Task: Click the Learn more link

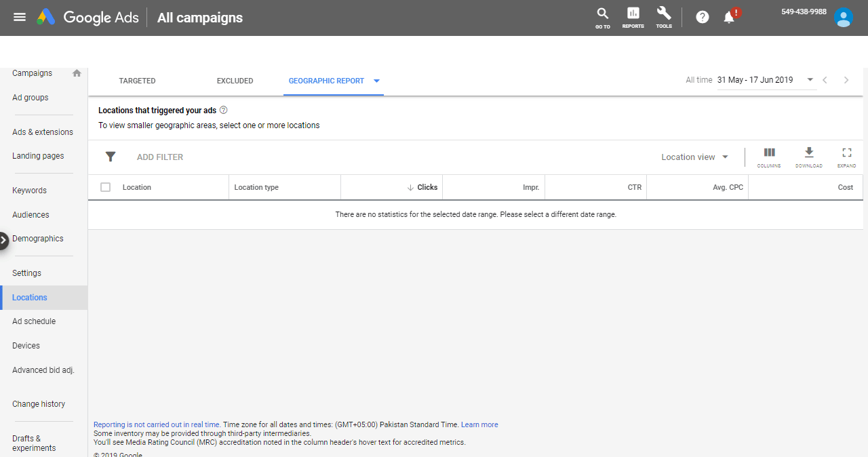Action: click(479, 424)
